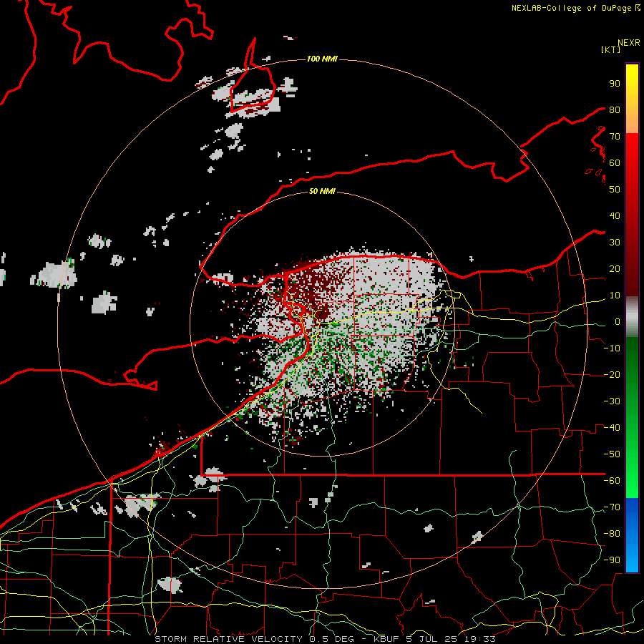Click the -80 value on velocity scale
Viewport: 644px width, 644px height.
[x=612, y=534]
